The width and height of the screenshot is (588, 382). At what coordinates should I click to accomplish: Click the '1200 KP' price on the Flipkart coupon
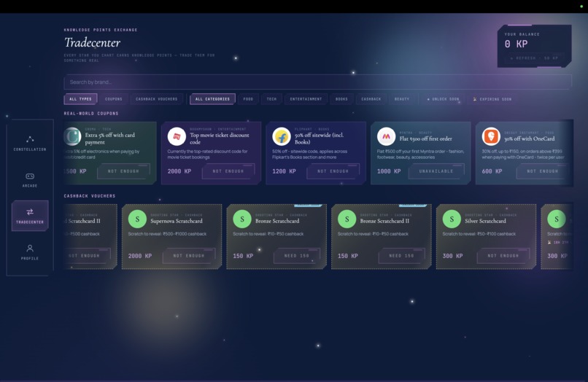tap(284, 171)
